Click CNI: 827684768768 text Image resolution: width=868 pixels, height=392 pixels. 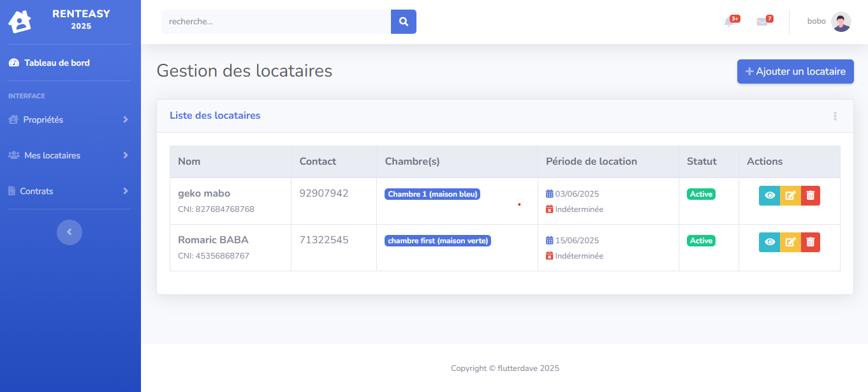point(216,209)
